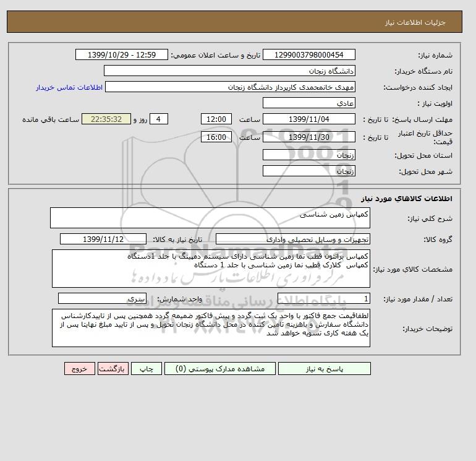Click goods group field 'تجهیزات و وسایل تحصیلی واداری'
The height and width of the screenshot is (461, 476).
[293, 239]
